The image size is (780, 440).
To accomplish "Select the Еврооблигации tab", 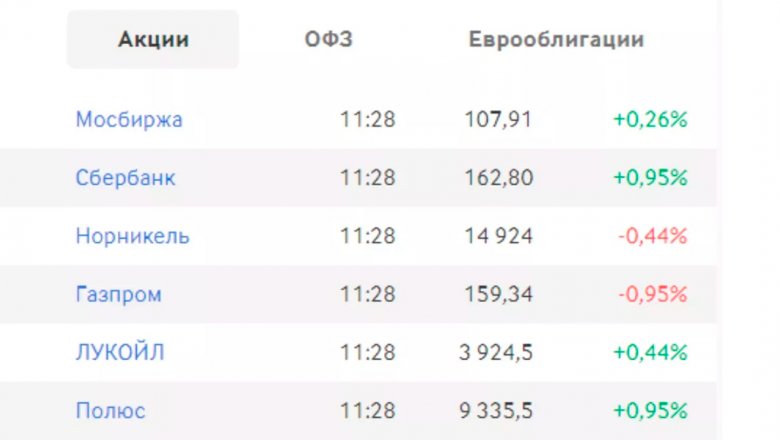I will tap(556, 39).
